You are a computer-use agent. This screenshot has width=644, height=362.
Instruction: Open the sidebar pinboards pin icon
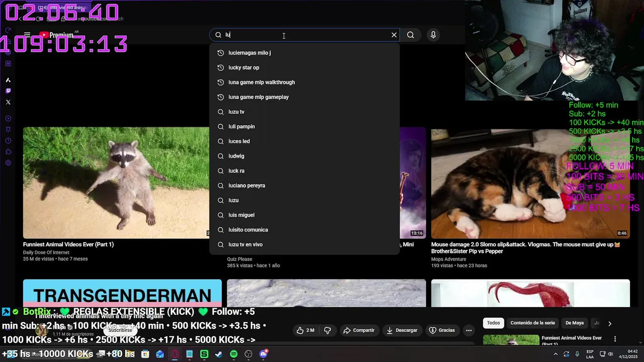tap(8, 130)
